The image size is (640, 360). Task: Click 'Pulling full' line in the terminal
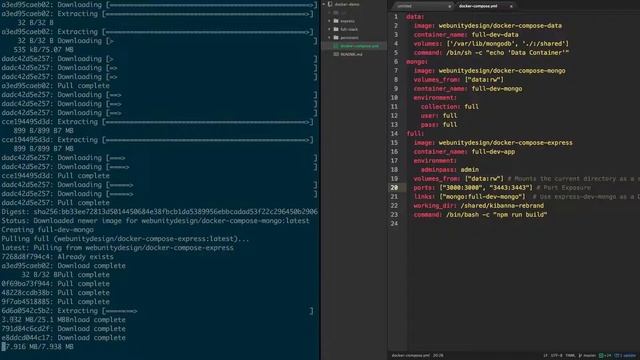pyautogui.click(x=125, y=239)
